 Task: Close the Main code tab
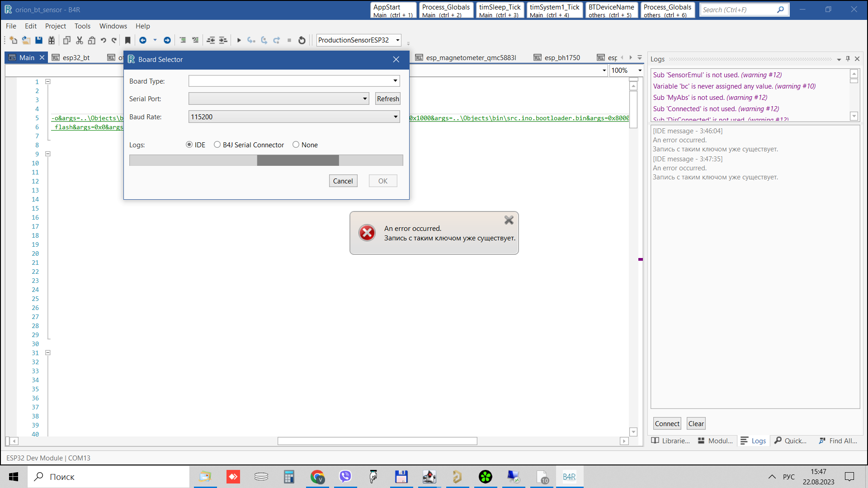(x=42, y=57)
